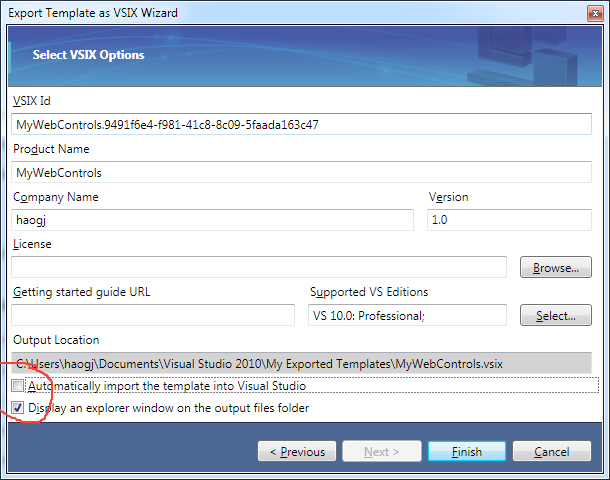The width and height of the screenshot is (610, 480).
Task: Click the Version field showing 1.0
Action: [509, 220]
